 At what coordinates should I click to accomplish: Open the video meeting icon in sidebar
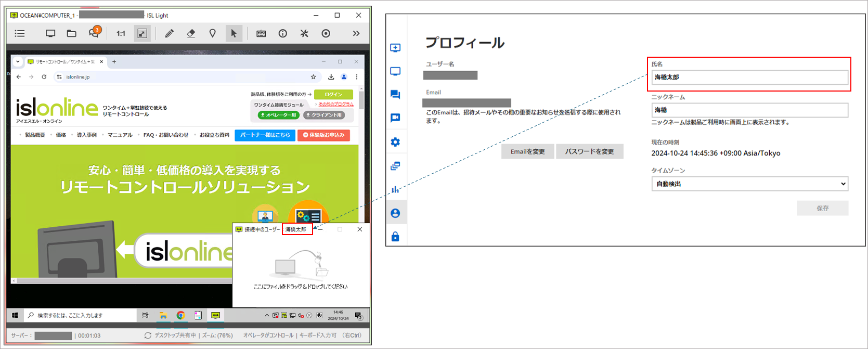pos(395,118)
